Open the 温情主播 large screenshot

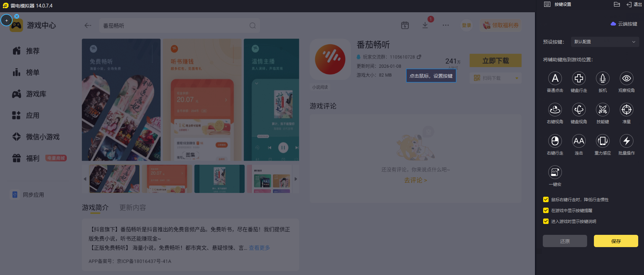272,100
